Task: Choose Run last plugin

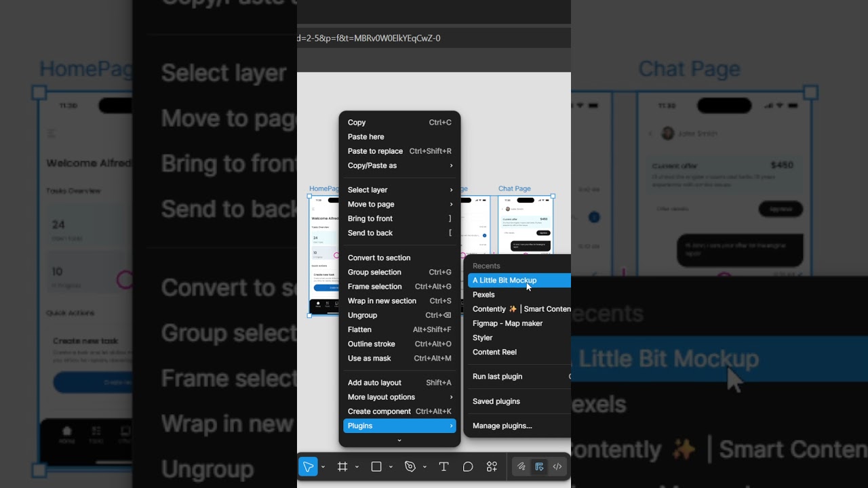Action: coord(519,377)
